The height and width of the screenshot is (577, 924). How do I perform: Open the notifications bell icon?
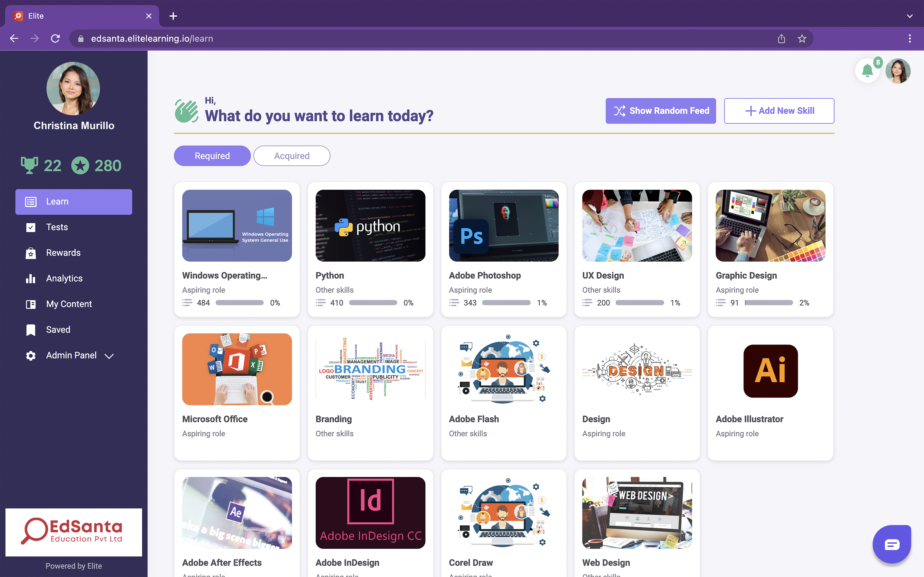click(867, 71)
